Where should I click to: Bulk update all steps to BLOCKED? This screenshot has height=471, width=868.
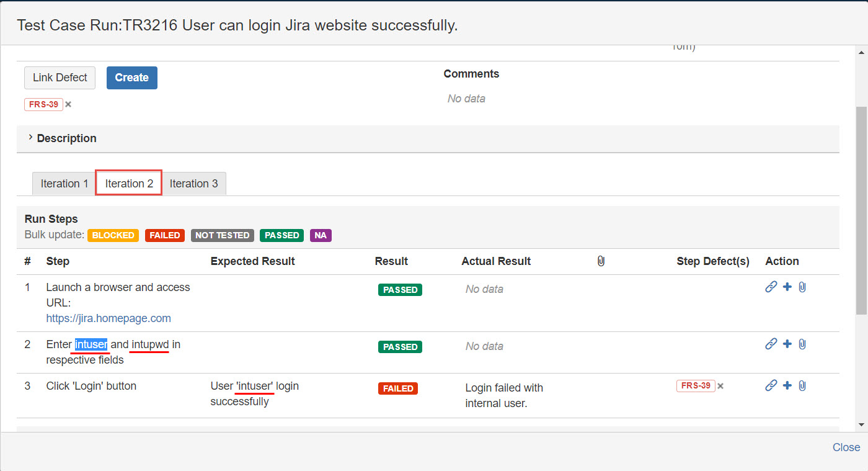(113, 235)
